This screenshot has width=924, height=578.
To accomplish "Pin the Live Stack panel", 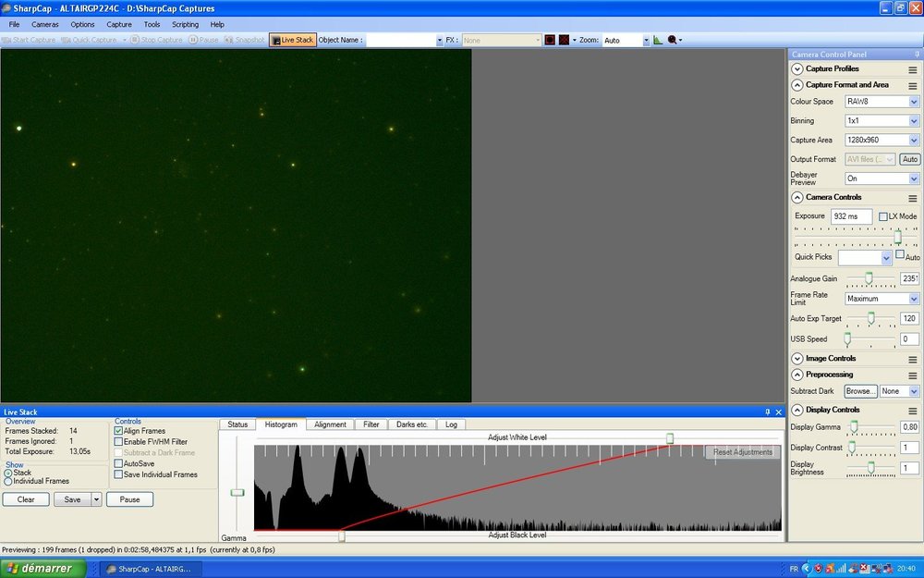I will (768, 412).
